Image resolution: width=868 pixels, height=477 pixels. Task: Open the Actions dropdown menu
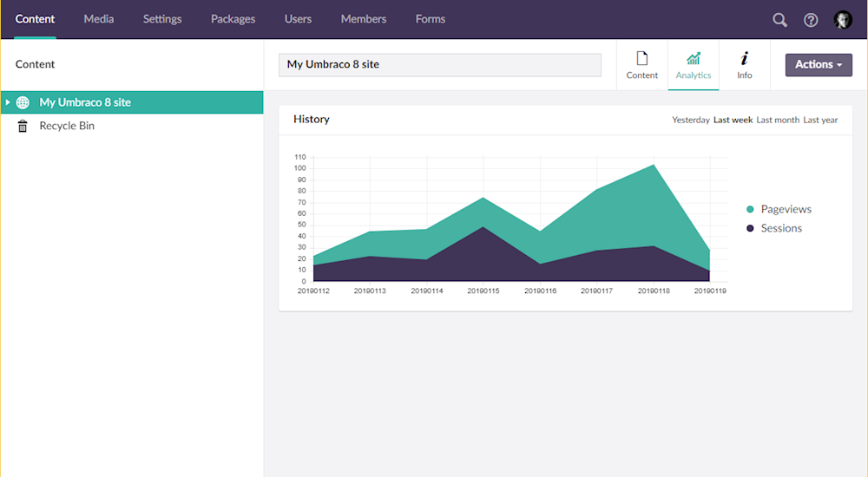tap(819, 64)
